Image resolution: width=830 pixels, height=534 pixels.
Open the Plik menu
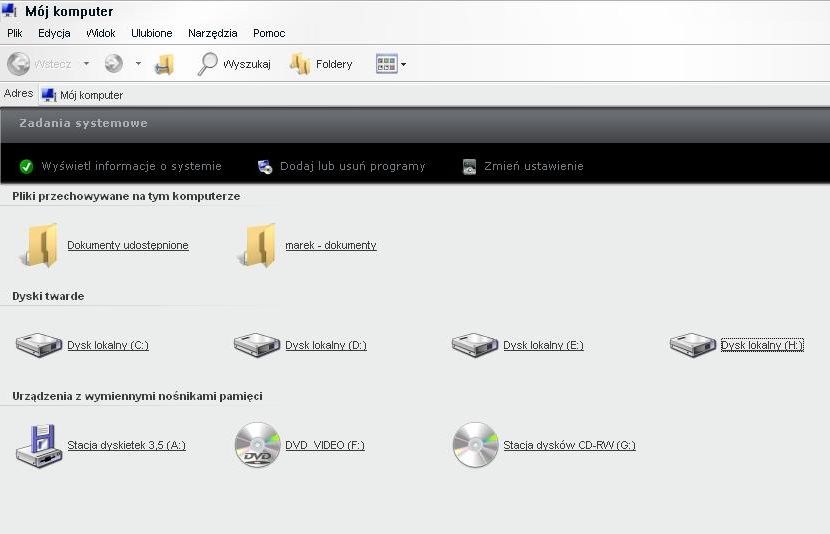(x=15, y=33)
